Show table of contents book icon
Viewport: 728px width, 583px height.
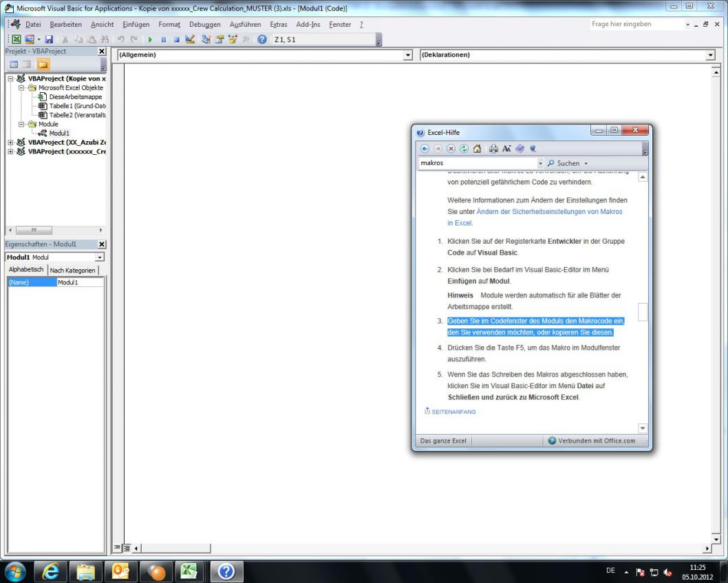pos(520,149)
